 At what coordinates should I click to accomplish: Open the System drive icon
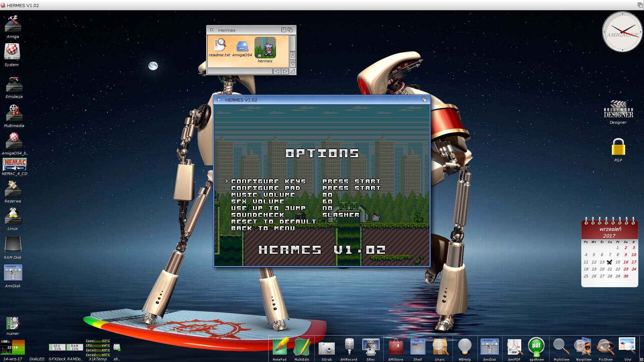pos(12,52)
